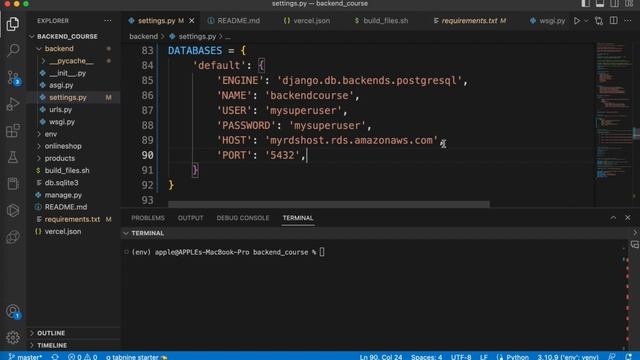
Task: Change the LF end of line sequence
Action: point(484,357)
